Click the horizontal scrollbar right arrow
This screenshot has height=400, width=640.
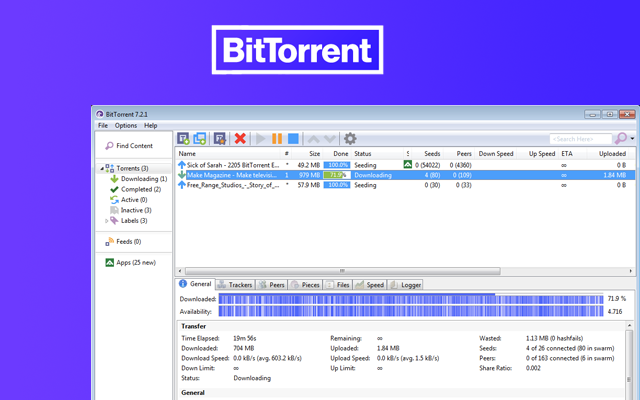631,271
